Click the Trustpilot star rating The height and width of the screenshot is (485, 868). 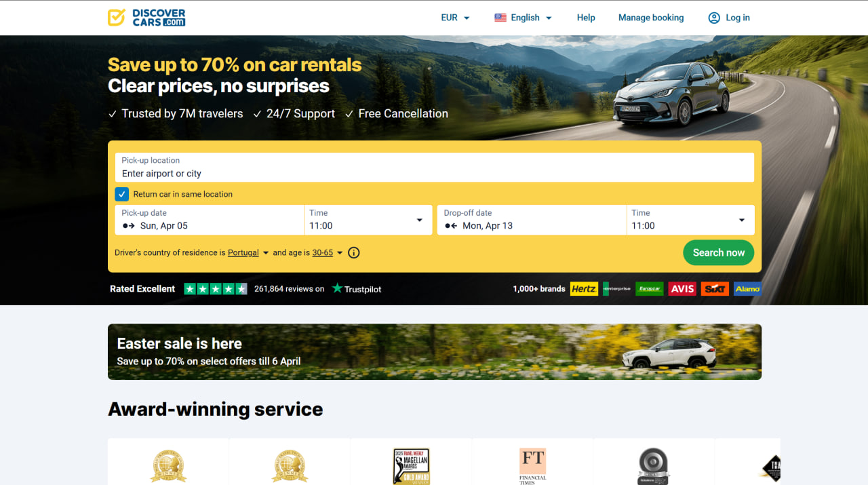216,289
